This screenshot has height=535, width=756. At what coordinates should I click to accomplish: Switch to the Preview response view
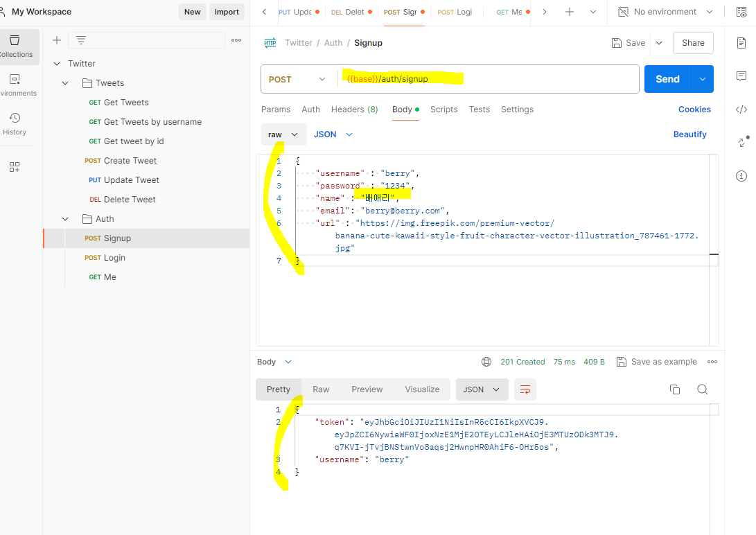pyautogui.click(x=367, y=389)
